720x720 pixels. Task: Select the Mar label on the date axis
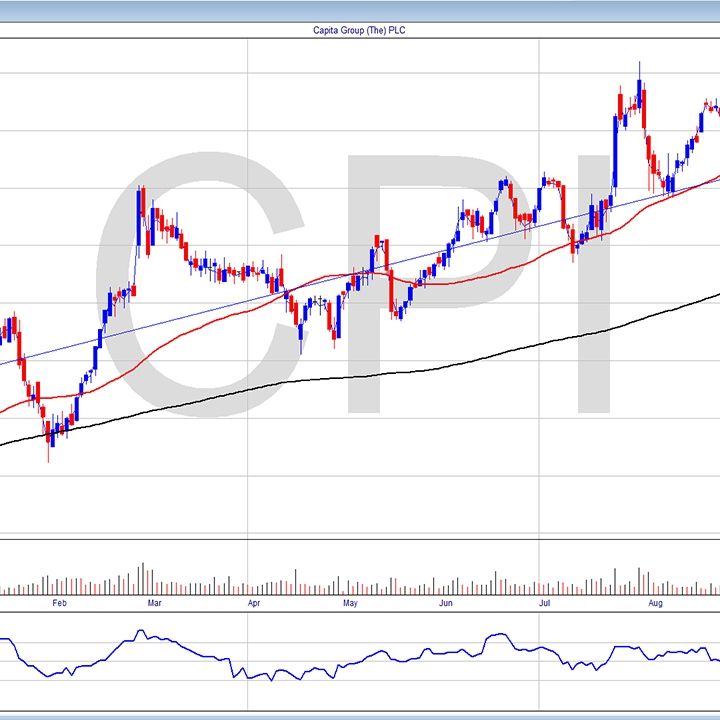tap(153, 604)
